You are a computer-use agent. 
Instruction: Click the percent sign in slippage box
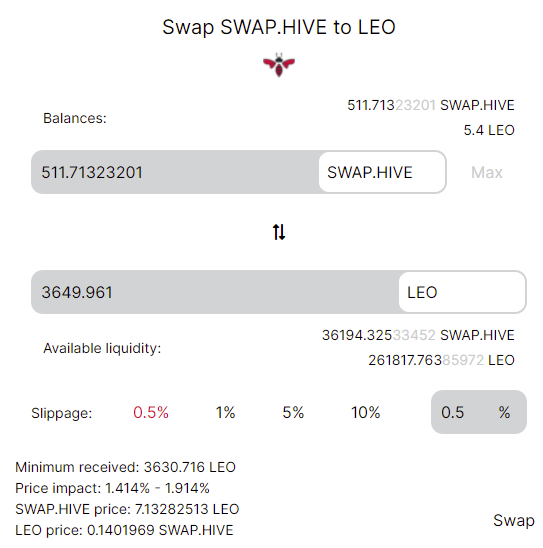pyautogui.click(x=505, y=412)
